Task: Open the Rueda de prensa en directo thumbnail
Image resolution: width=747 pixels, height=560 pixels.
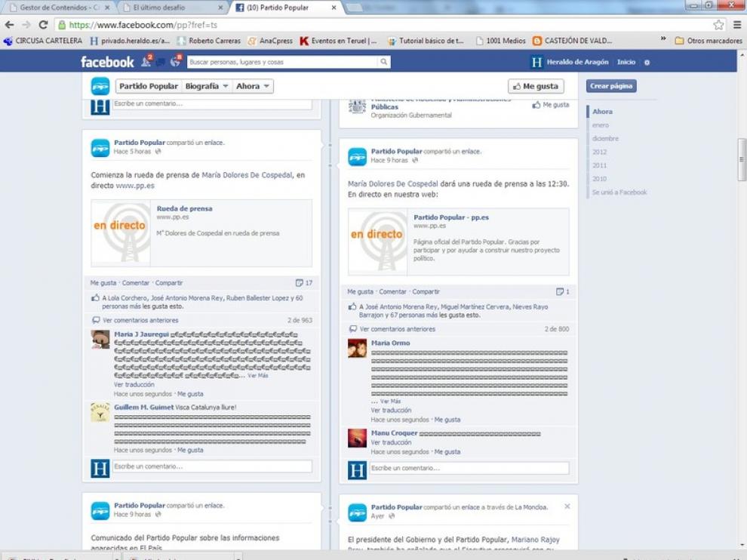Action: tap(121, 233)
